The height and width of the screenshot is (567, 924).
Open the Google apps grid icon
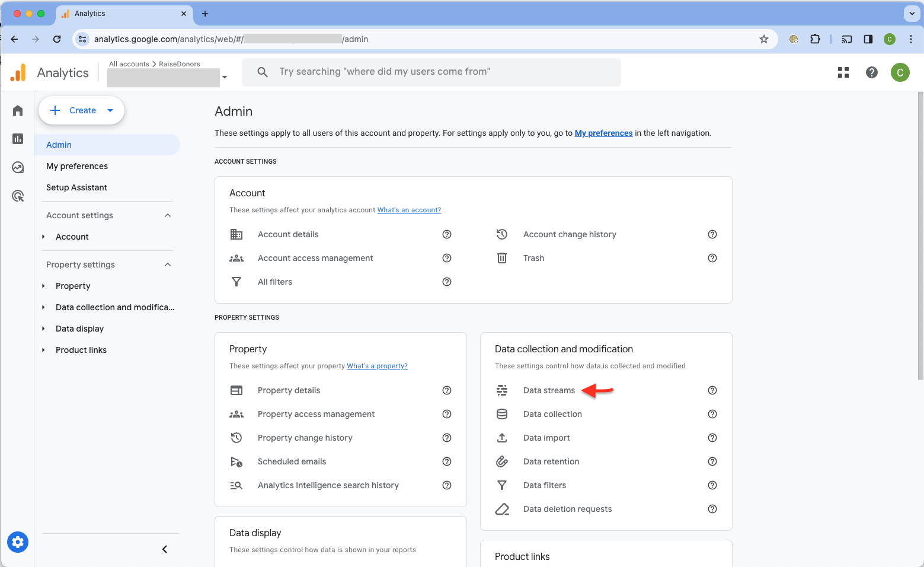(843, 72)
